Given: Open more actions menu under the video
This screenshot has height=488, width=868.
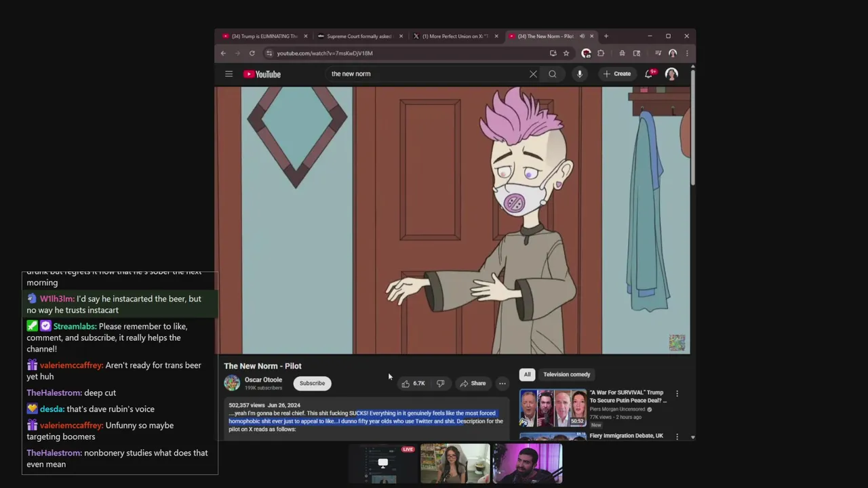Looking at the screenshot, I should point(502,384).
